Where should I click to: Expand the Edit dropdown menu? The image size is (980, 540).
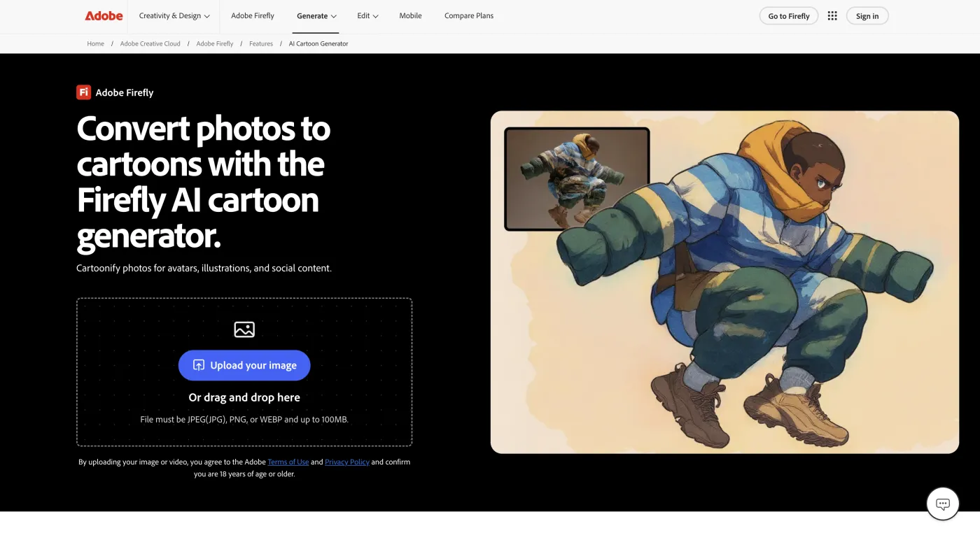[367, 15]
